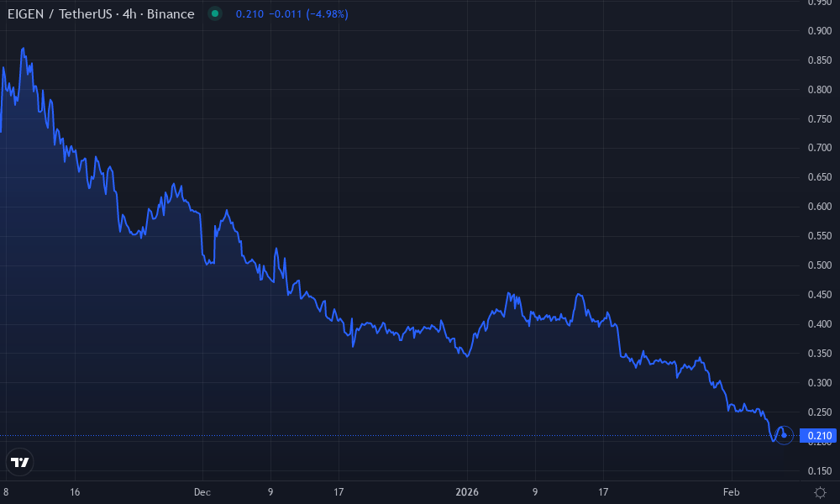Click the 0.550 price axis label

(x=820, y=236)
